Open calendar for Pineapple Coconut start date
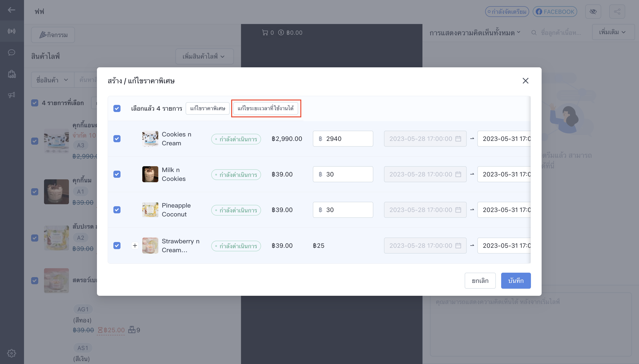This screenshot has height=364, width=639. click(x=458, y=210)
